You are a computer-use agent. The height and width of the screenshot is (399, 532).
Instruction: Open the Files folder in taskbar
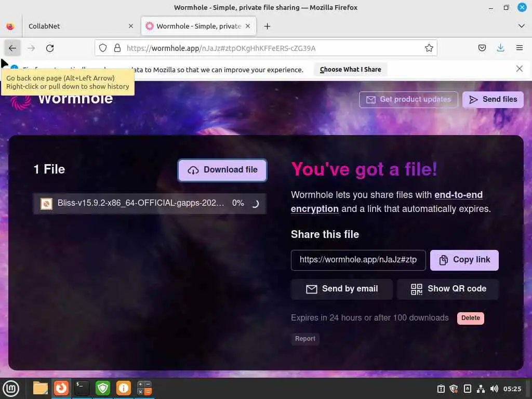click(41, 388)
